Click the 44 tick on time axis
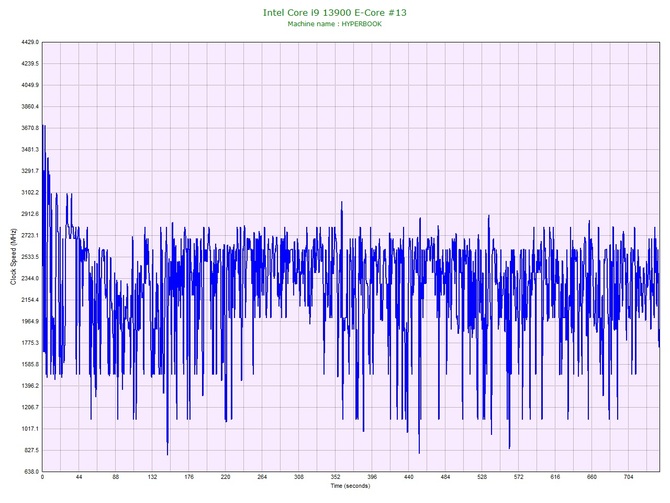 tap(79, 477)
